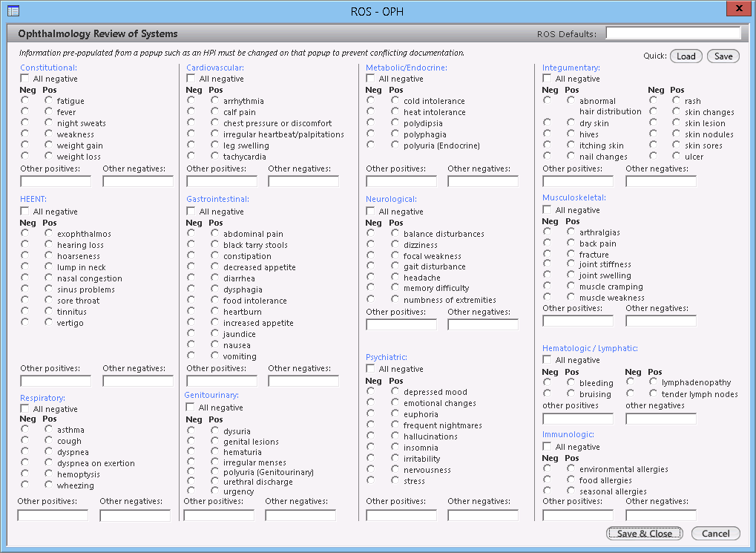Mark ulcer as positive
Viewport: 756px width, 553px height.
(676, 156)
